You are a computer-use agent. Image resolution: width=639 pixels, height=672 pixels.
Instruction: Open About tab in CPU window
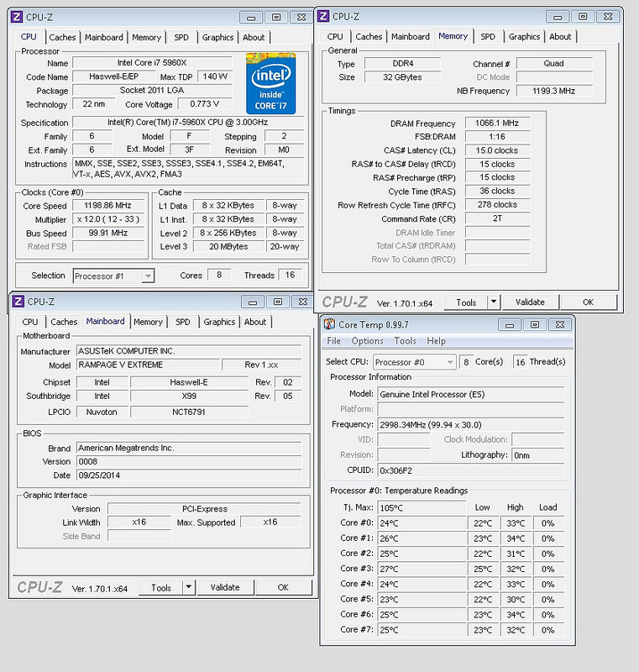point(254,37)
